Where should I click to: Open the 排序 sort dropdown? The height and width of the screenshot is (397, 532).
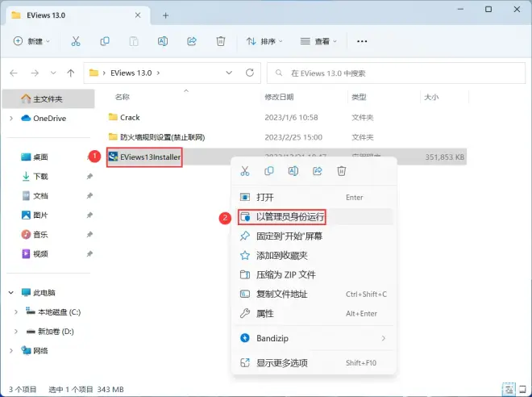click(264, 41)
